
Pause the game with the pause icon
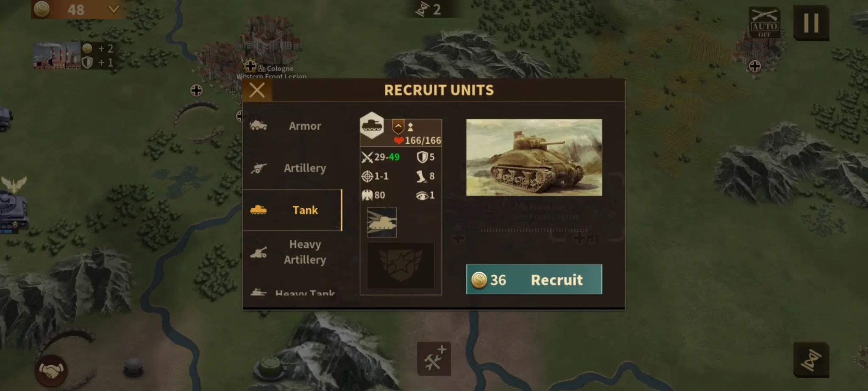pos(811,23)
